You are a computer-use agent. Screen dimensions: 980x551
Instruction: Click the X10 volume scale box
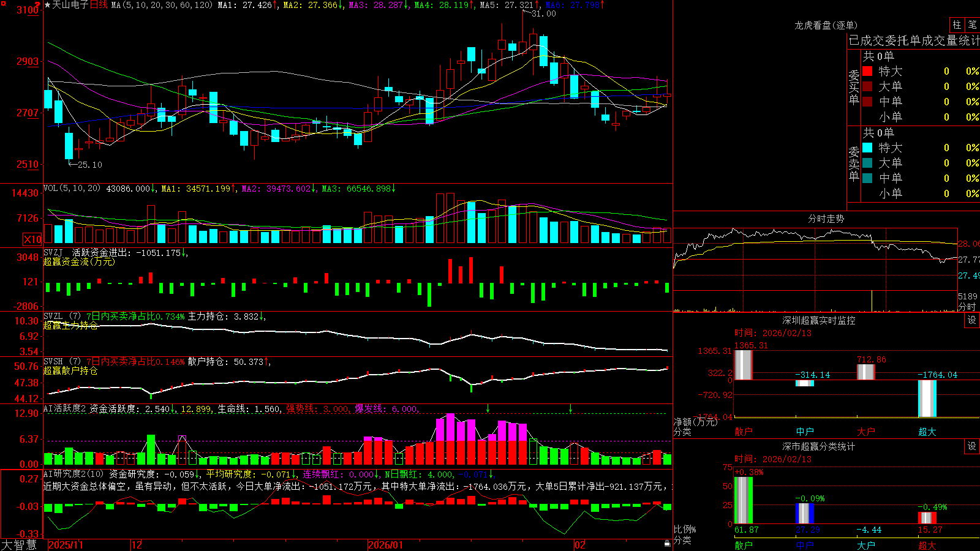(x=32, y=239)
